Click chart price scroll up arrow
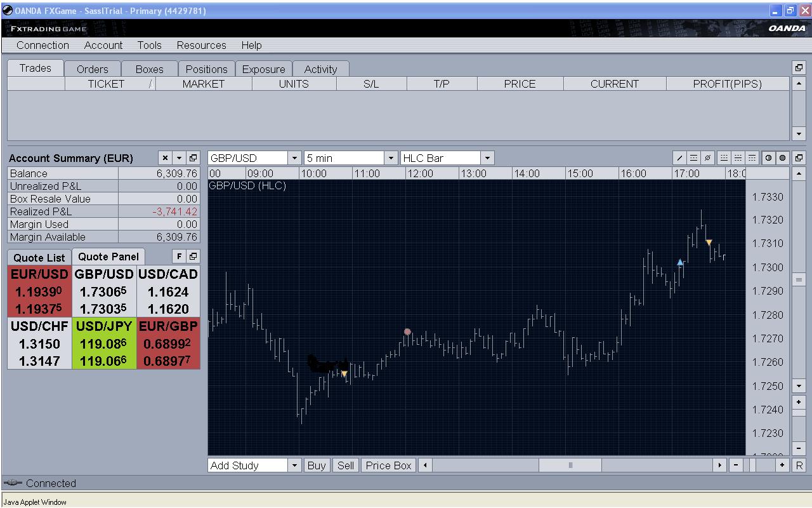The height and width of the screenshot is (508, 812). point(799,173)
